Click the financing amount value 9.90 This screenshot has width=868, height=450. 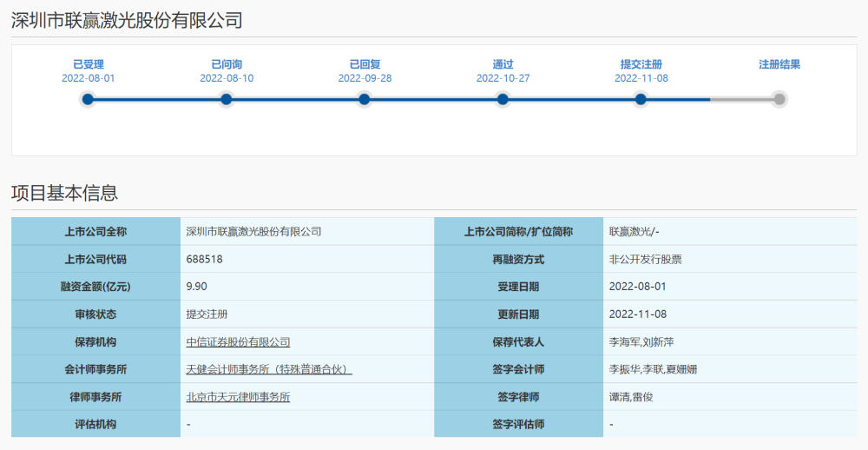pyautogui.click(x=196, y=287)
